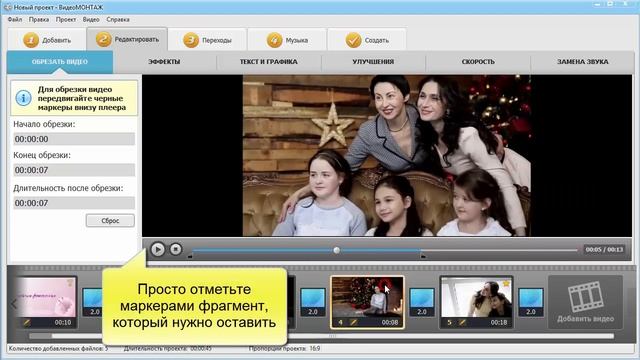This screenshot has width=640, height=360.
Task: Select the Обрезать видео tab
Action: pos(60,62)
